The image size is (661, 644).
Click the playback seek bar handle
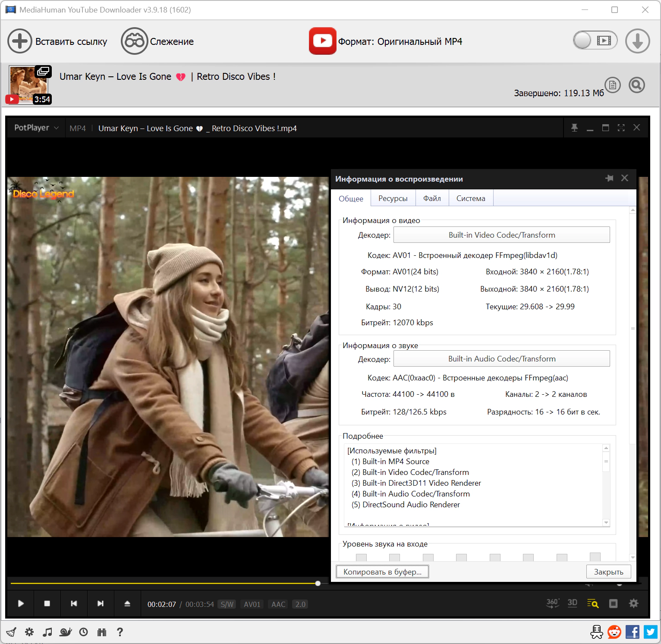pyautogui.click(x=318, y=583)
